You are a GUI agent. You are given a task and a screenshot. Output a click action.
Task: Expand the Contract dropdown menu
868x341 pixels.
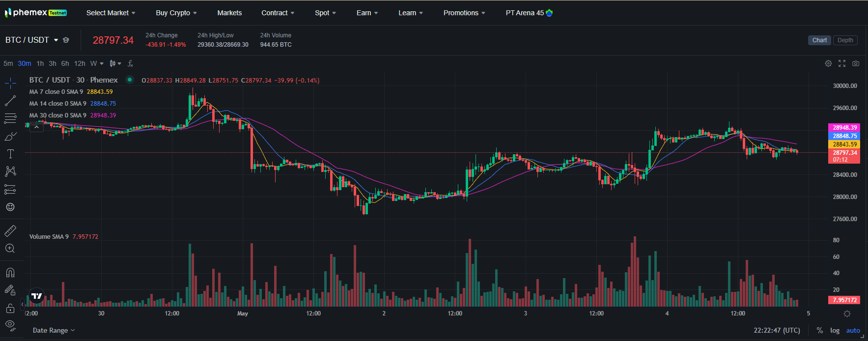tap(278, 13)
